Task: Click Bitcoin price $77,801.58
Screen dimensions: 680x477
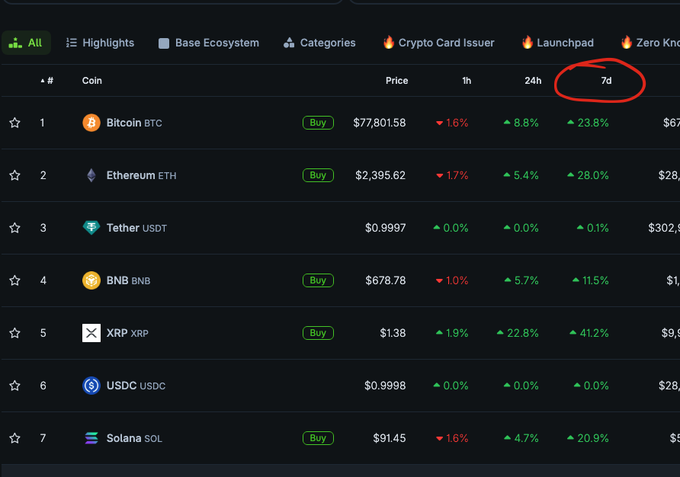Action: click(x=379, y=123)
